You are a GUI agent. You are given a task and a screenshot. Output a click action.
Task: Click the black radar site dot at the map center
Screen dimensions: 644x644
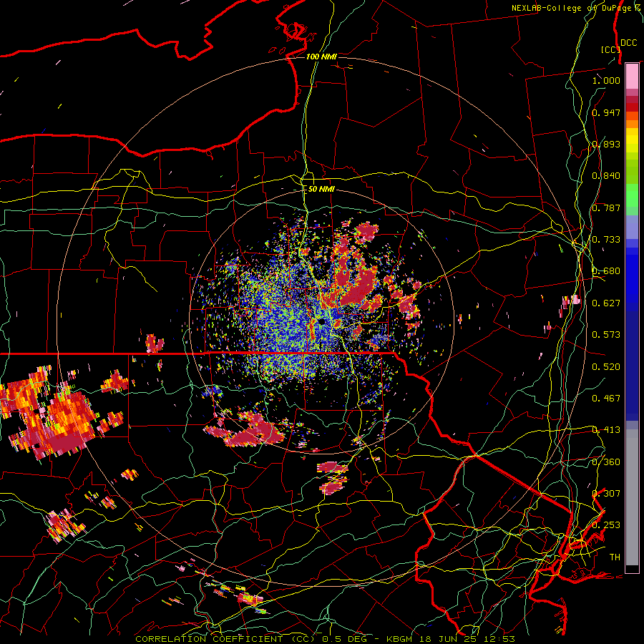point(321,321)
